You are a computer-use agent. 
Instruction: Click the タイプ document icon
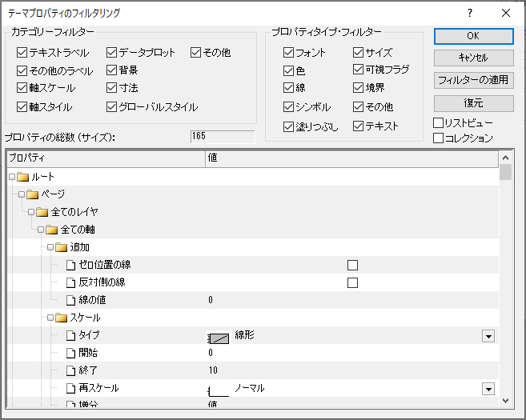point(70,335)
